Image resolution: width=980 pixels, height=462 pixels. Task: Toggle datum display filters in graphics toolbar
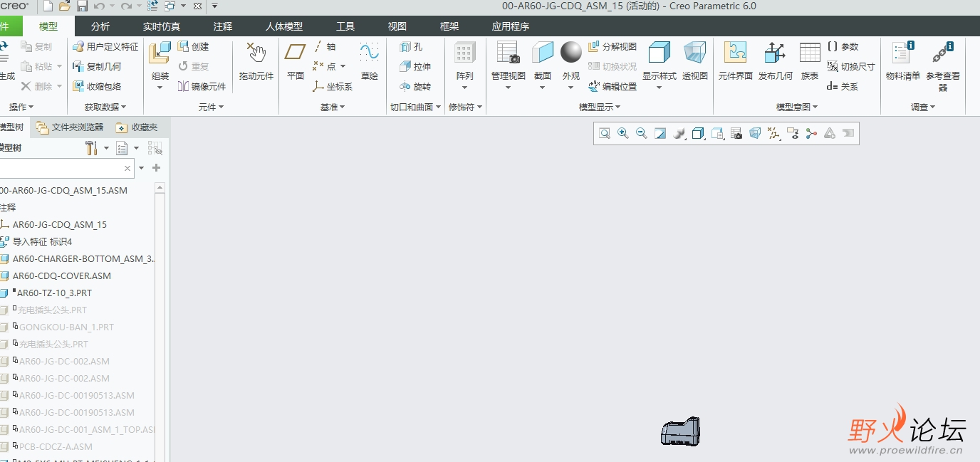click(x=774, y=133)
